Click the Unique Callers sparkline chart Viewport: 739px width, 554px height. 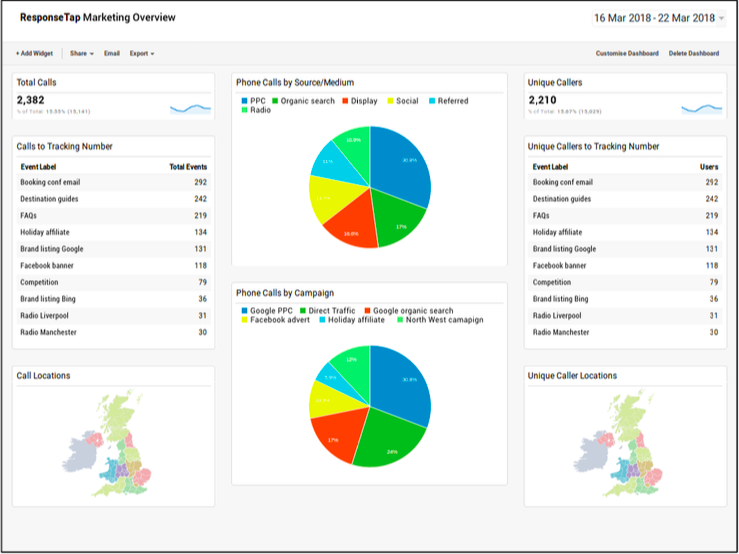pyautogui.click(x=702, y=109)
